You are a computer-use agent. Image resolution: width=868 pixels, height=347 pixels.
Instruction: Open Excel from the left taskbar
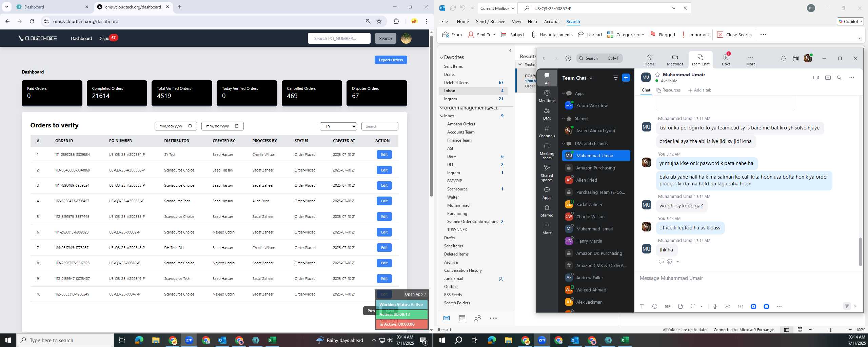(x=272, y=340)
